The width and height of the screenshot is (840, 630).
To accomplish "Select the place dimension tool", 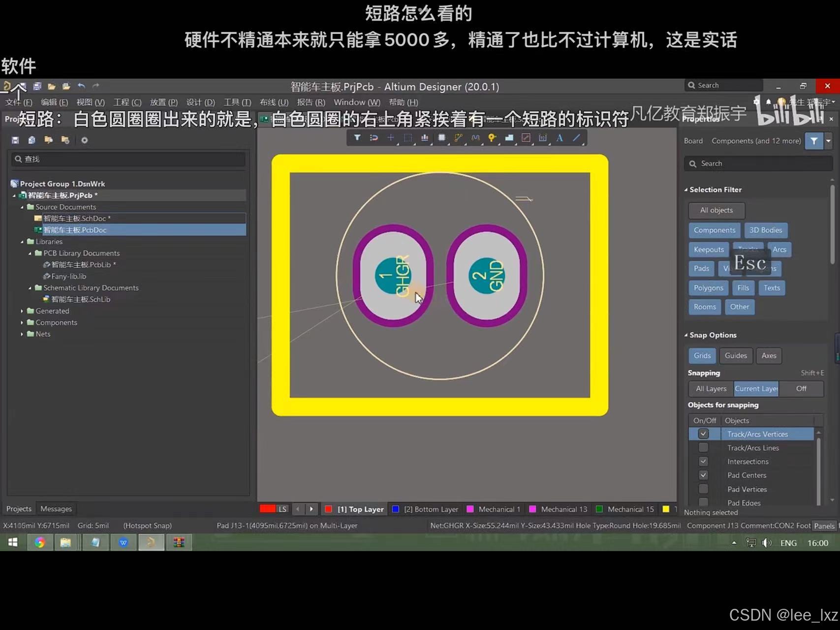I will (x=542, y=138).
